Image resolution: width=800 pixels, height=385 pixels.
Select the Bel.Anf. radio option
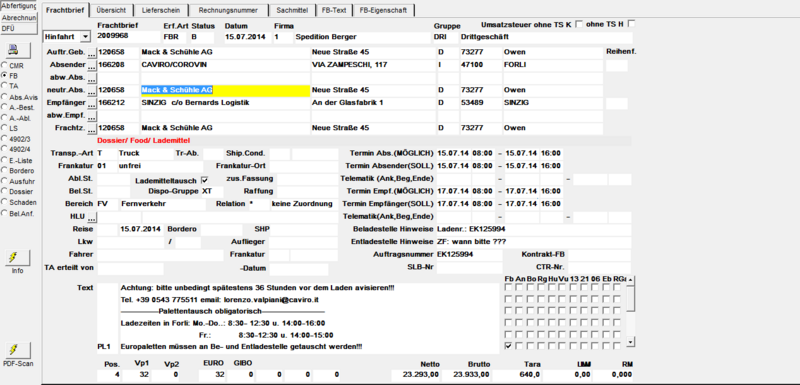5,213
